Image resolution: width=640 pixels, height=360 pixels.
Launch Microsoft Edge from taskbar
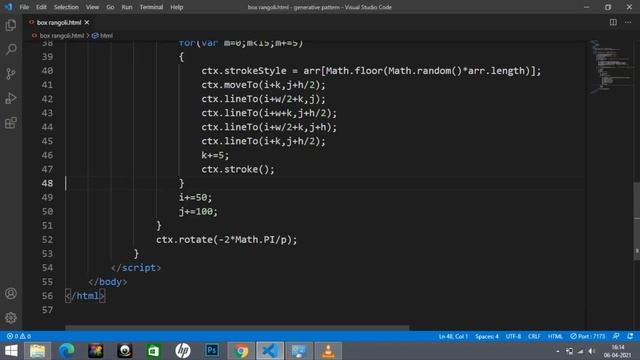pos(67,351)
